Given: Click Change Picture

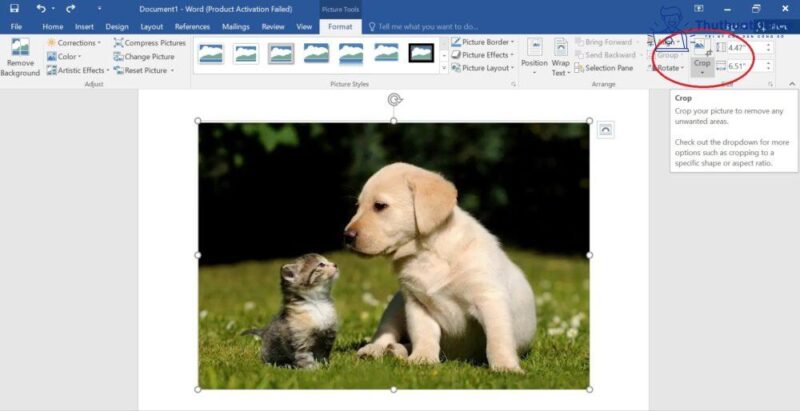Looking at the screenshot, I should 144,57.
